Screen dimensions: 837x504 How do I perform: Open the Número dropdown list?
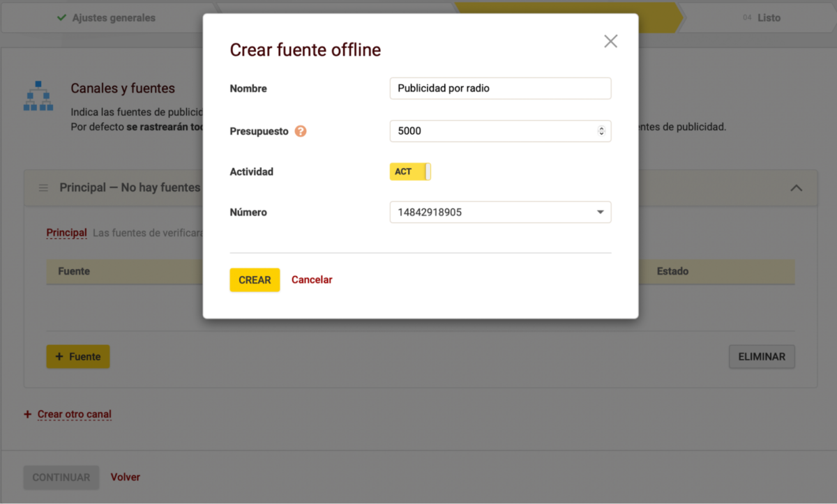[600, 213]
